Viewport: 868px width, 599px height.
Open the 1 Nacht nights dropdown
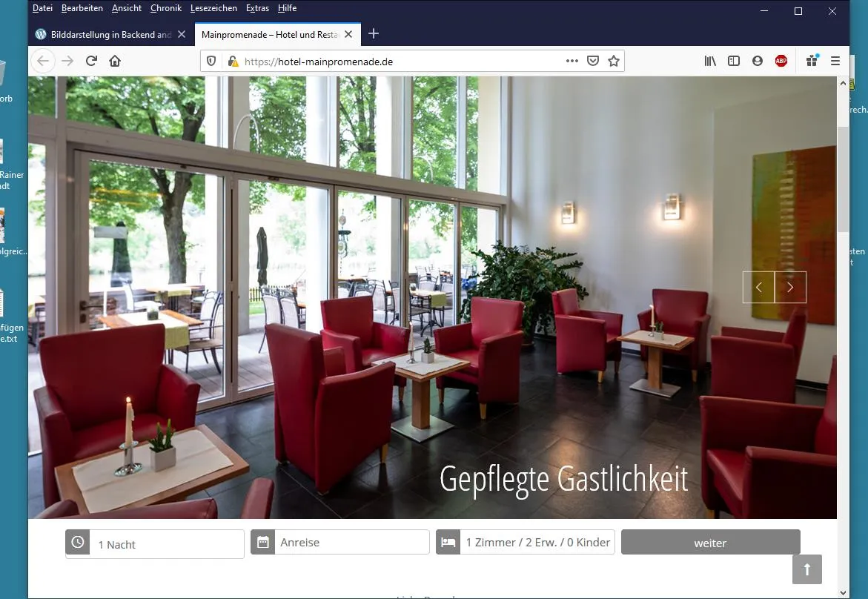point(167,544)
